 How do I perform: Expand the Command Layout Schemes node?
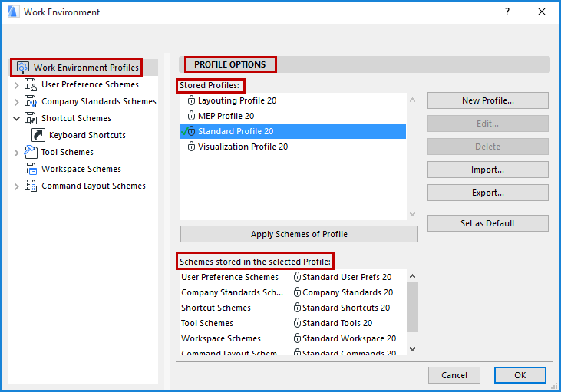(17, 186)
